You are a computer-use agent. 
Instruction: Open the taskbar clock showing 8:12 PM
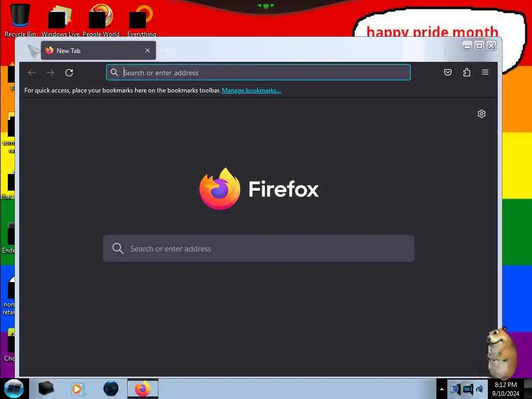pyautogui.click(x=506, y=389)
